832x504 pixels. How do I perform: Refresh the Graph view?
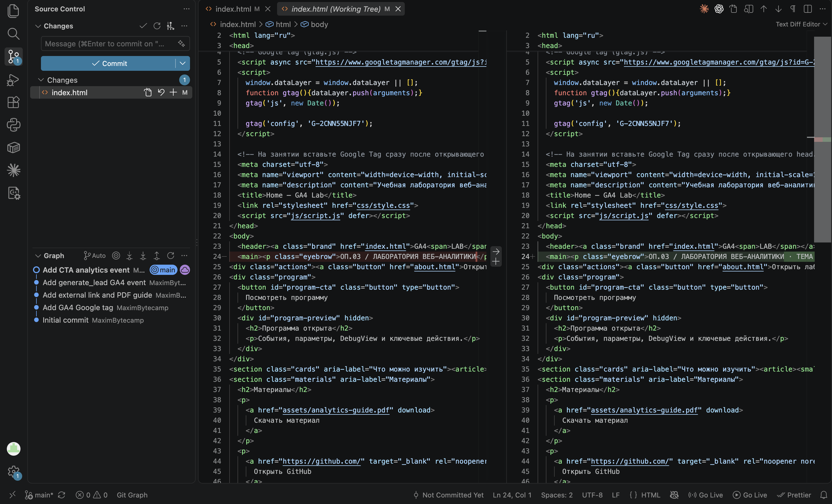tap(170, 256)
